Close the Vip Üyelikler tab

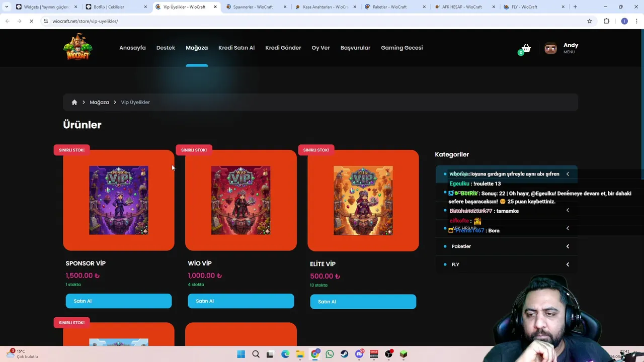[215, 7]
